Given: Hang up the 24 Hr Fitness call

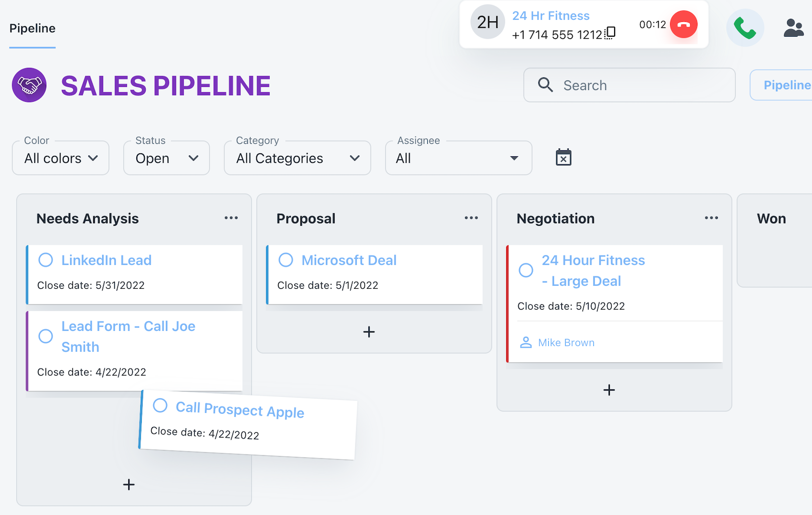Looking at the screenshot, I should click(683, 25).
